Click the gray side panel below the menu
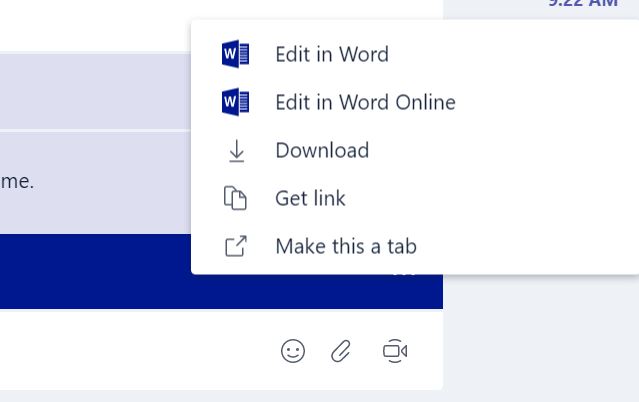 coord(541,338)
